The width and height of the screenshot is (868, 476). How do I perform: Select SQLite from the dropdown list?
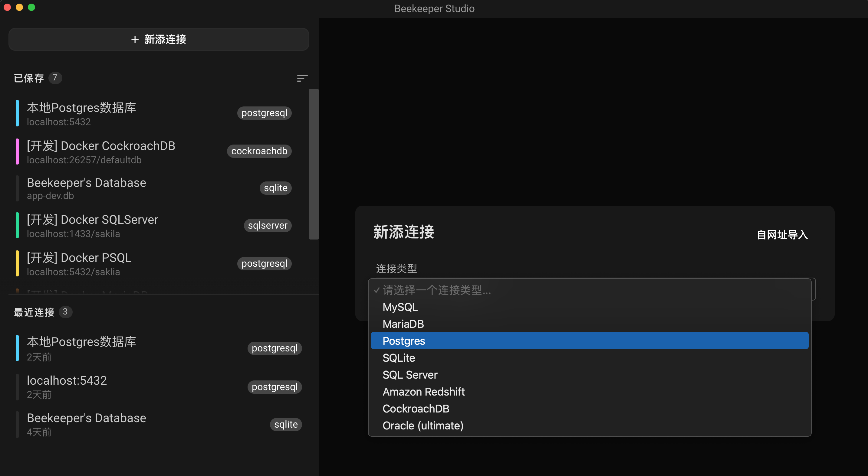point(399,358)
